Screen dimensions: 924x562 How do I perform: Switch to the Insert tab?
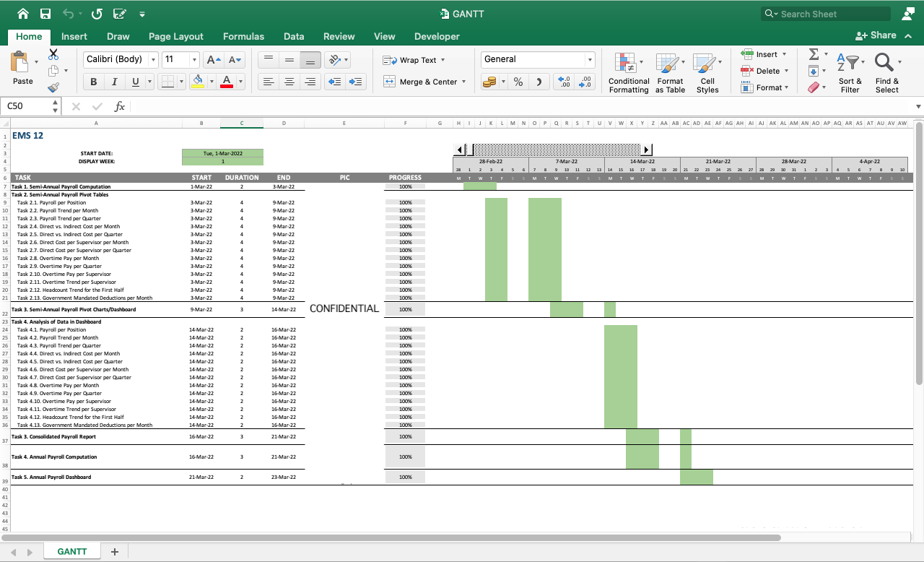(74, 36)
